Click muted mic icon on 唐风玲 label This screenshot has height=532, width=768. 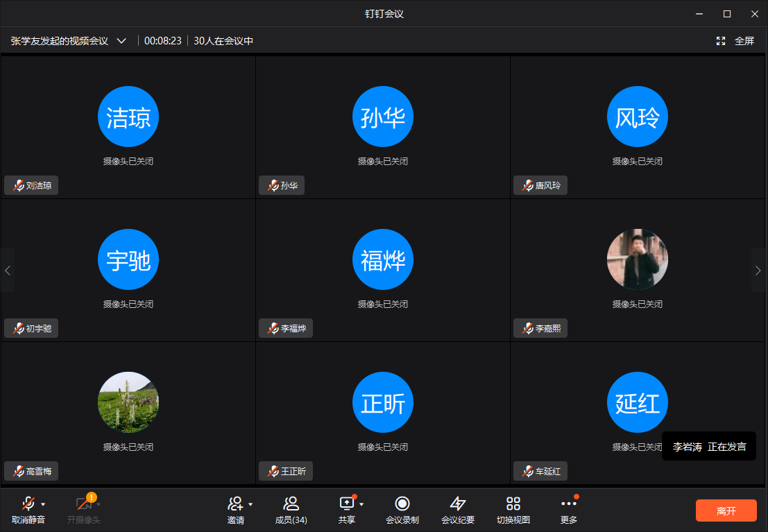527,185
